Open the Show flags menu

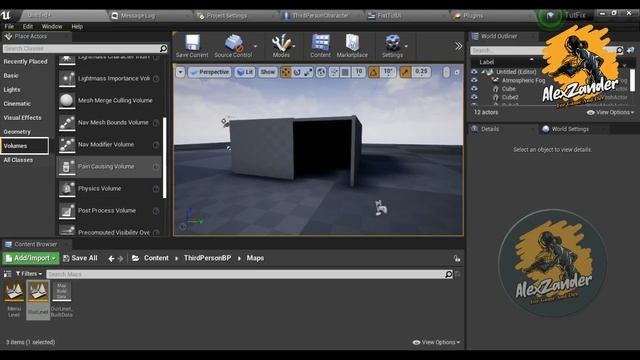pos(268,72)
